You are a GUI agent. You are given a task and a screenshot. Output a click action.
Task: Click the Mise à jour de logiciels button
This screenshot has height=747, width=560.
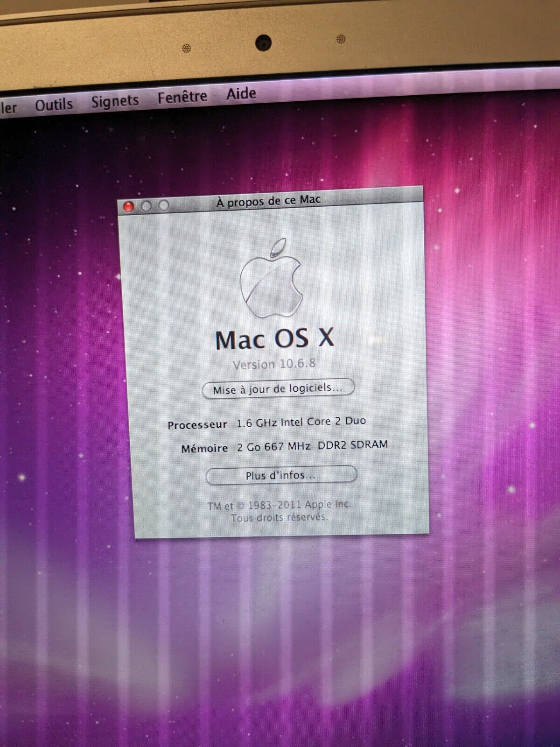point(278,388)
